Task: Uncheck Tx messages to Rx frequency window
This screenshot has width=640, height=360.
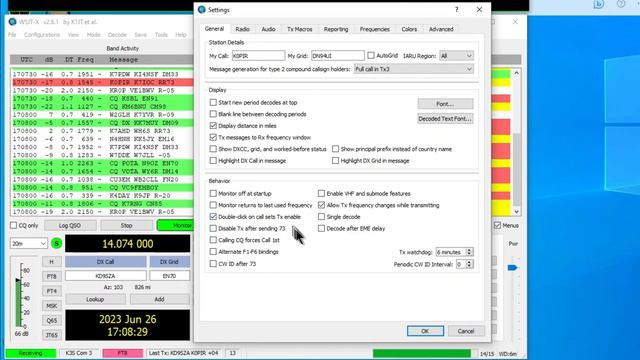Action: [213, 137]
